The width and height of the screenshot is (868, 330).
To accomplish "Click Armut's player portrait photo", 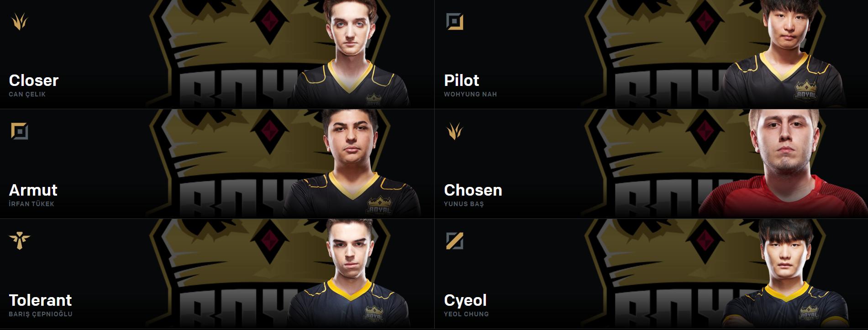I will (x=352, y=163).
